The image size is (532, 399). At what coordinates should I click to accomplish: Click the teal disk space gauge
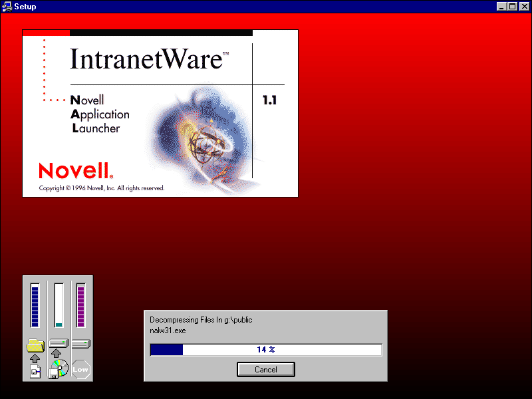coord(59,305)
